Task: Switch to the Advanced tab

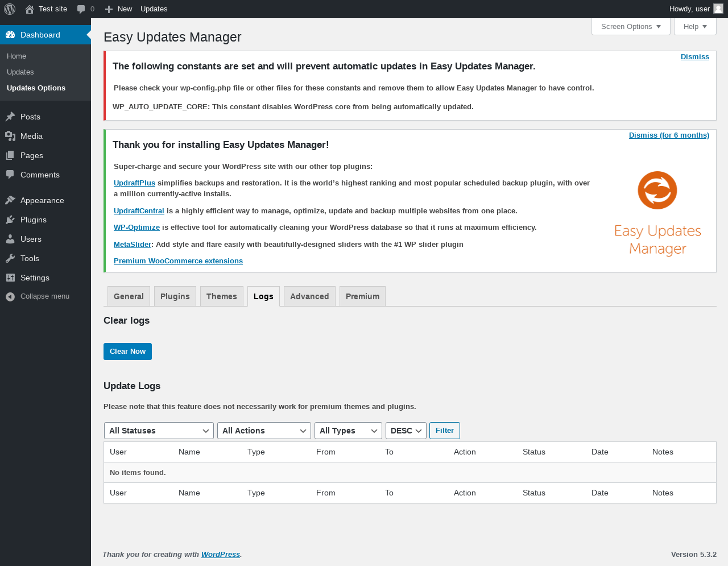Action: (309, 296)
